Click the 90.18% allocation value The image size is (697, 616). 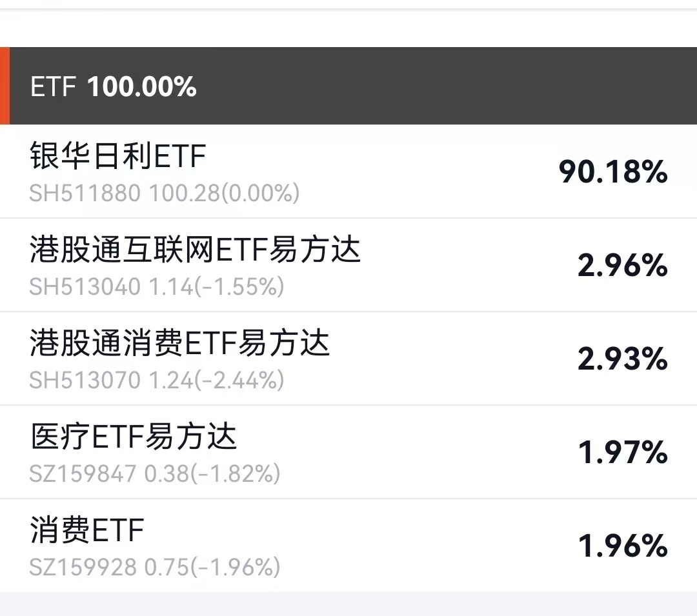tap(613, 172)
